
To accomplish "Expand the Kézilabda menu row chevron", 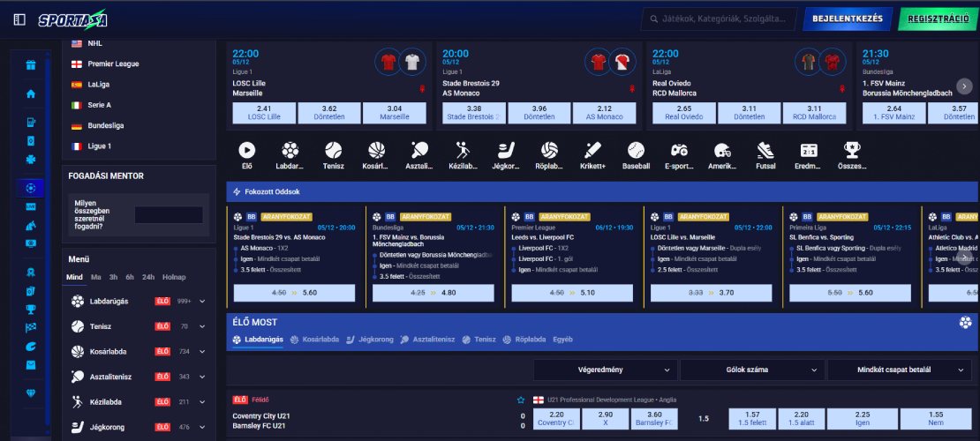I will point(202,401).
